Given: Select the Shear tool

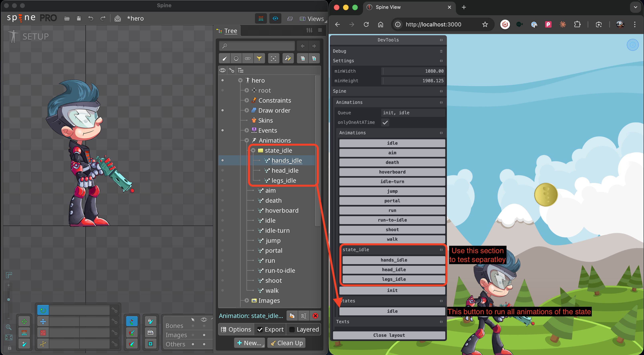Looking at the screenshot, I should click(x=43, y=344).
